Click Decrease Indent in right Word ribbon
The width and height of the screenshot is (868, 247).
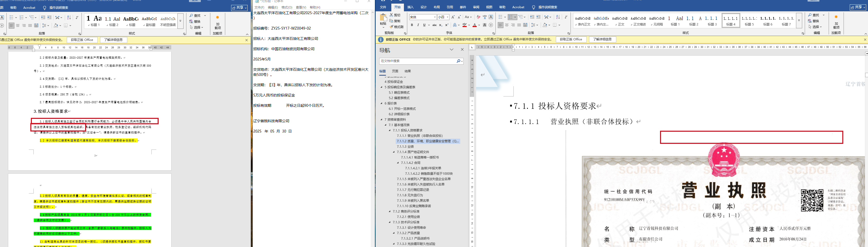tap(532, 17)
